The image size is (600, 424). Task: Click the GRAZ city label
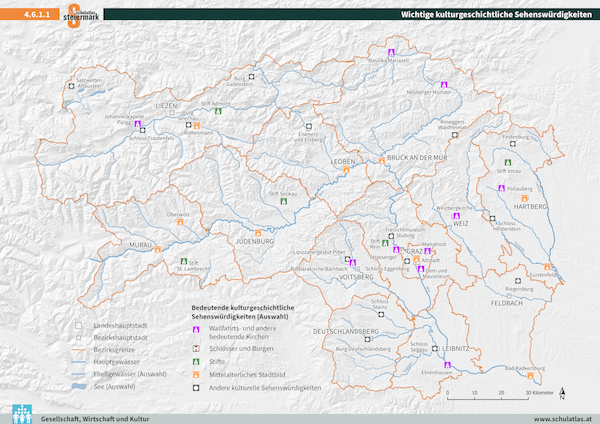tap(414, 251)
